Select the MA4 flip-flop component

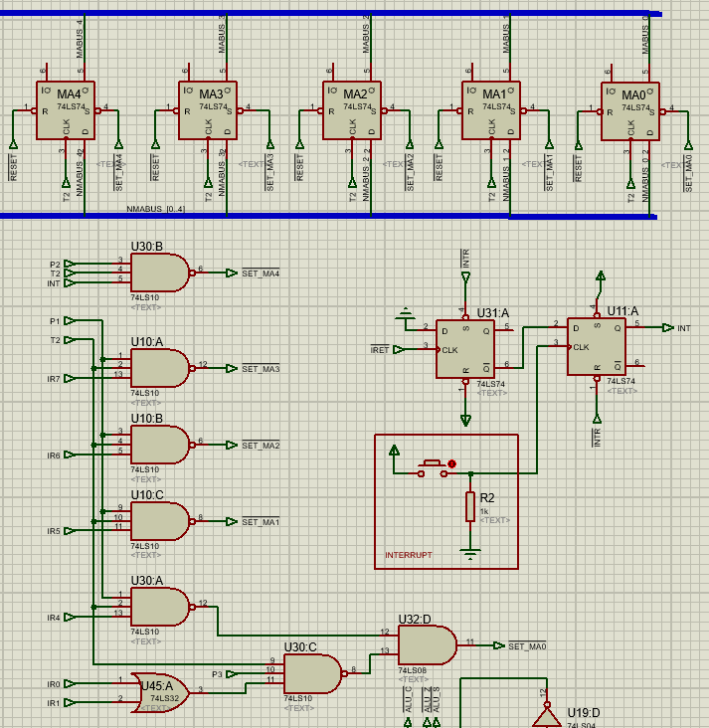(66, 110)
